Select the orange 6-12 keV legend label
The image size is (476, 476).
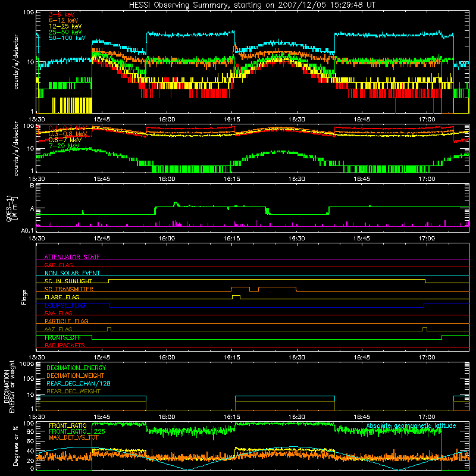64,20
